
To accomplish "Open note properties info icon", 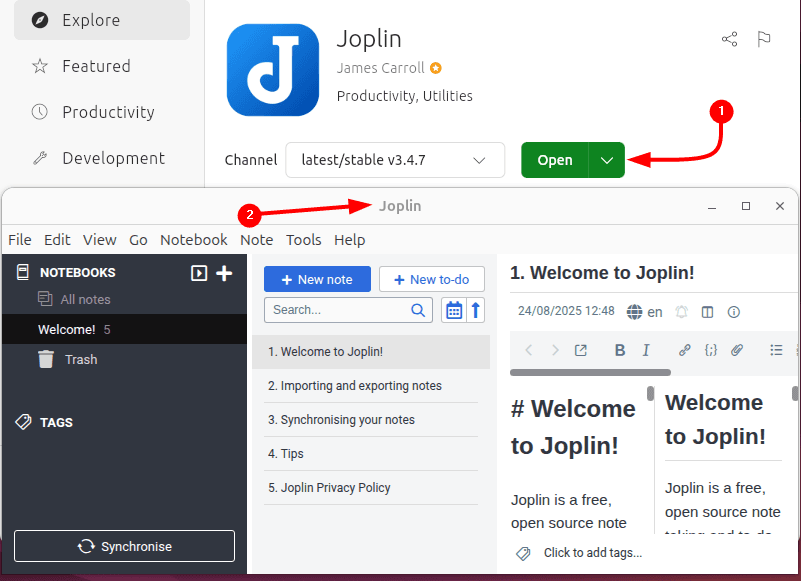I will pos(734,312).
